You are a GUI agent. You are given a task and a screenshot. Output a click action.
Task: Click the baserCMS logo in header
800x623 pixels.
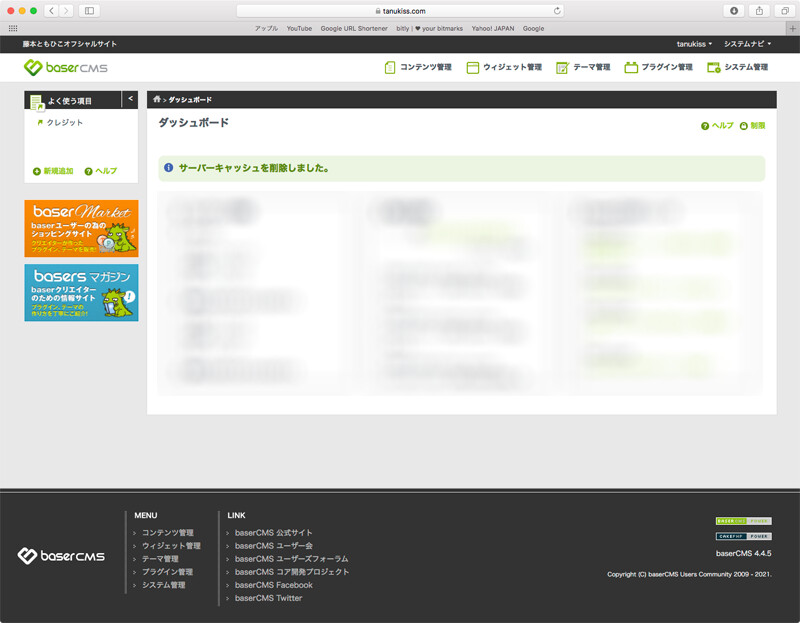click(65, 67)
